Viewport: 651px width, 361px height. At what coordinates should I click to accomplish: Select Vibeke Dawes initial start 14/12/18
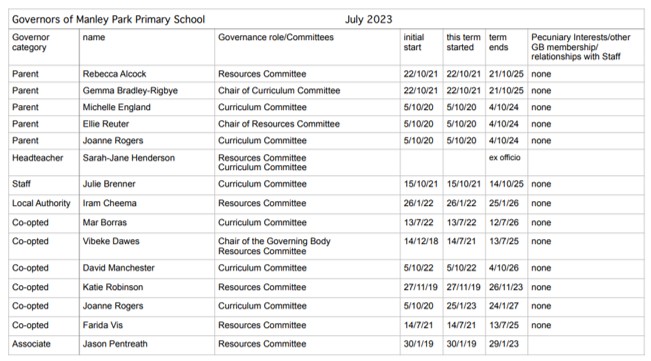421,241
